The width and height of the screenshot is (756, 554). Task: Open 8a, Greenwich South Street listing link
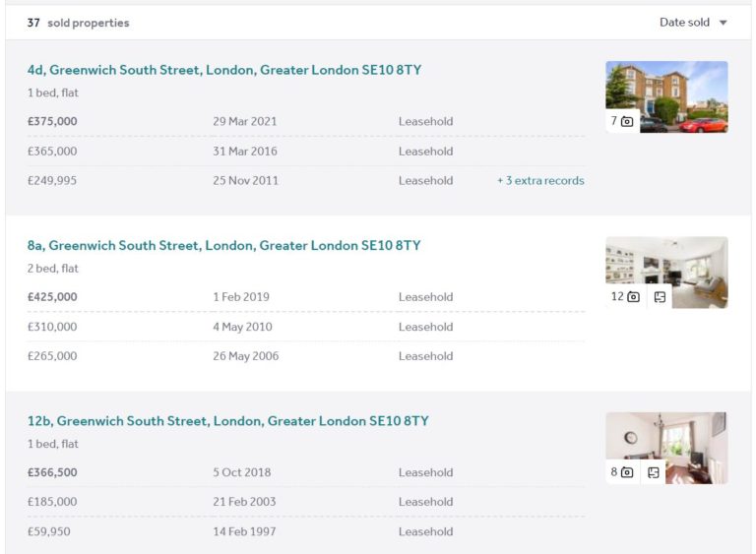coord(223,245)
